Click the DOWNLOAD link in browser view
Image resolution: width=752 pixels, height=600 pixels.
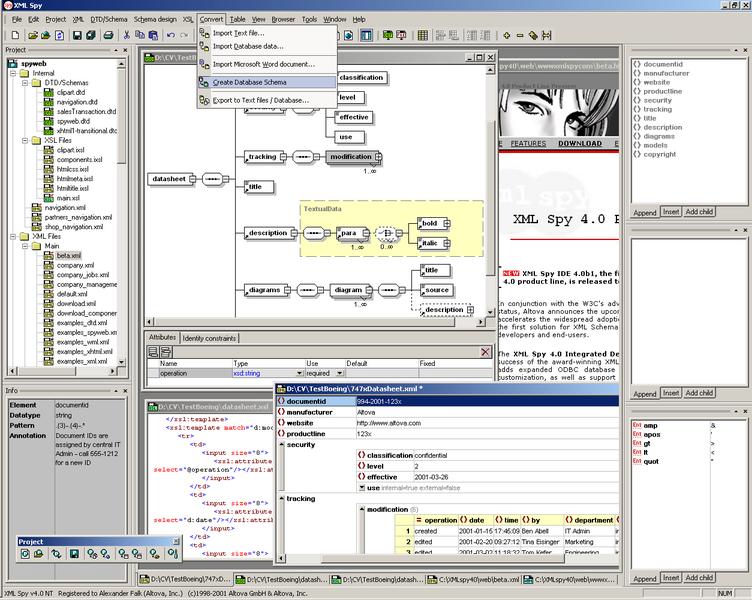580,143
